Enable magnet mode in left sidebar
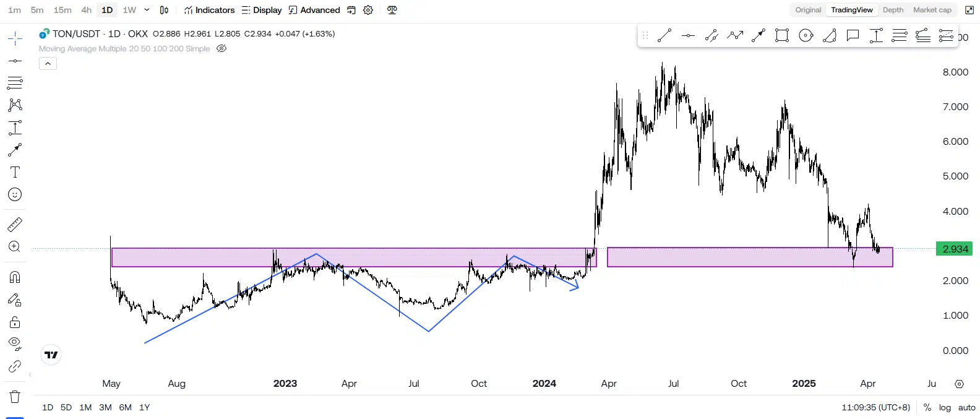Viewport: 980px width, 419px height. click(x=15, y=277)
